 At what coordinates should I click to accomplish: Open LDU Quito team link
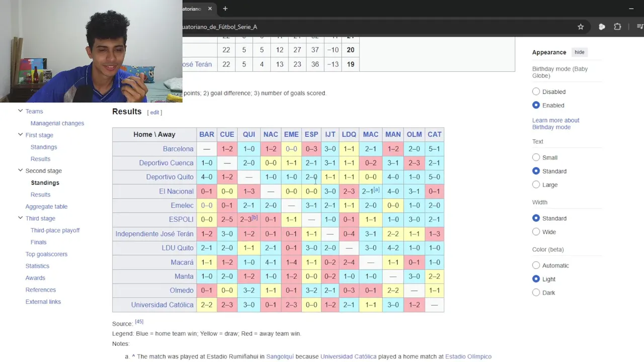click(x=178, y=248)
